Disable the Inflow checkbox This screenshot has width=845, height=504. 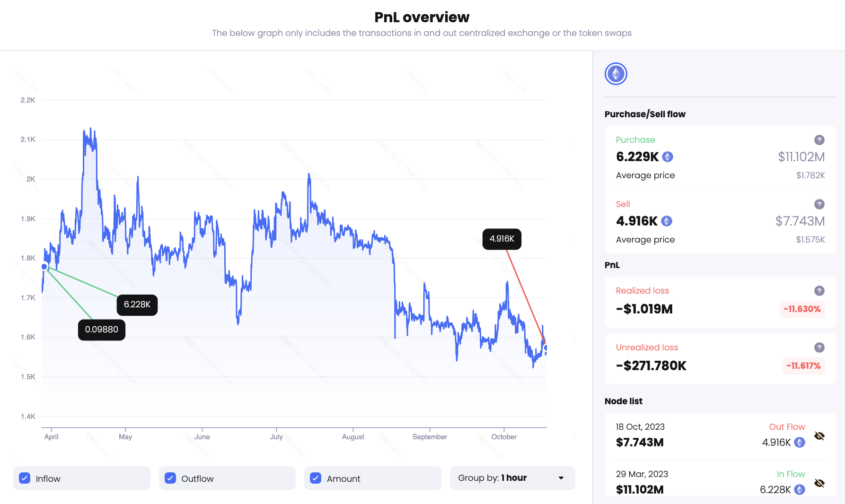[25, 478]
